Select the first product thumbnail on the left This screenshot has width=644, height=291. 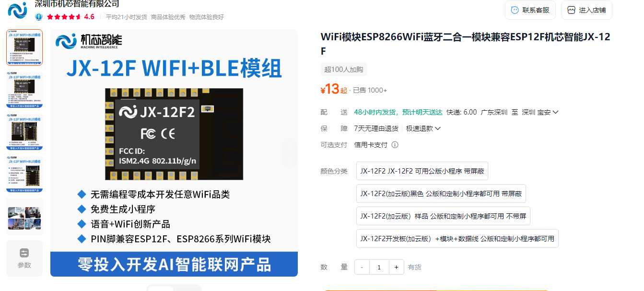click(24, 47)
